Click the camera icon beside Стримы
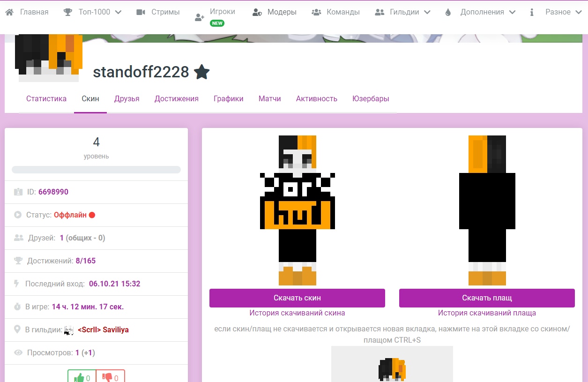This screenshot has width=588, height=382. coord(141,11)
